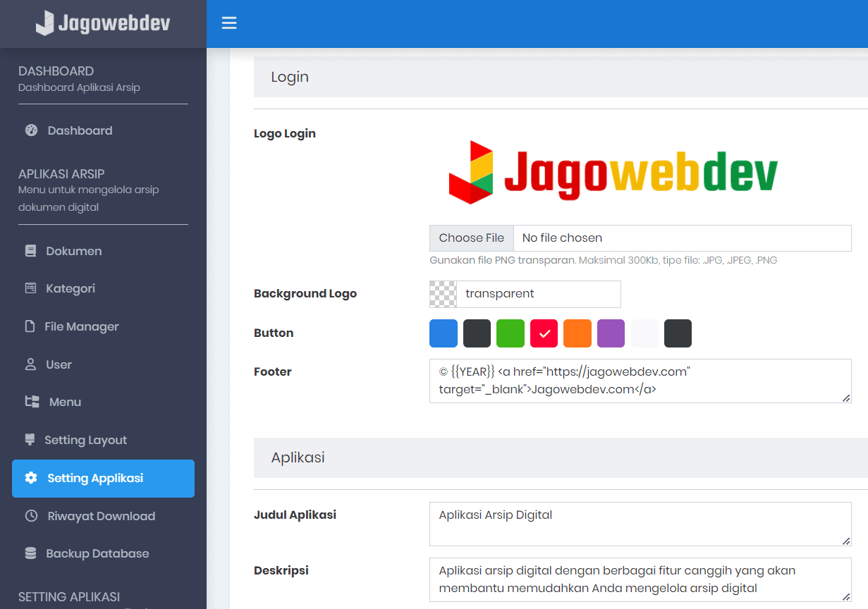The height and width of the screenshot is (609, 868).
Task: Click the 'Login' section heading
Action: click(x=290, y=77)
